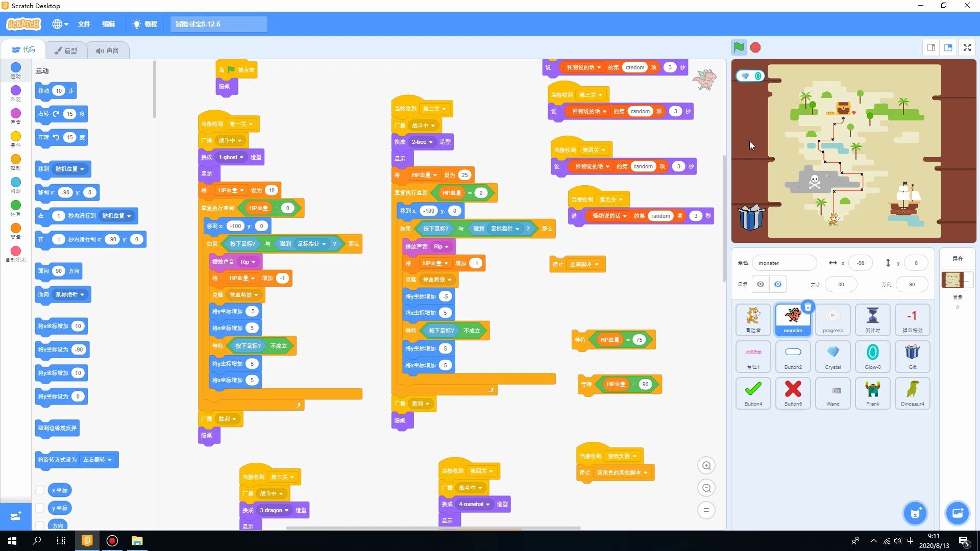
Task: Select the Dinosaur4 sprite thumbnail
Action: pos(912,392)
